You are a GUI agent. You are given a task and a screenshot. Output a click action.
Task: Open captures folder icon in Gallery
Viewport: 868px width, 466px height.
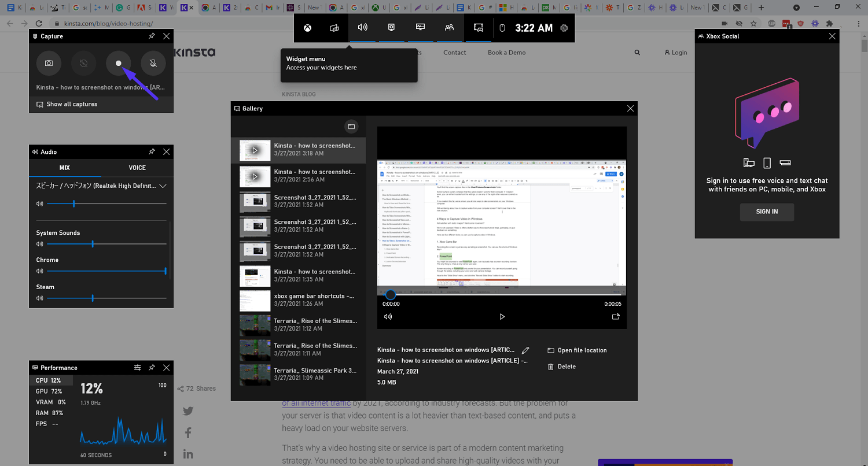tap(350, 127)
